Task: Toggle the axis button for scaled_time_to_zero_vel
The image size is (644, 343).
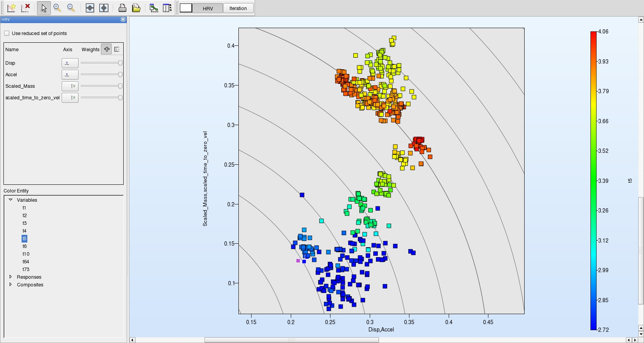Action: point(70,98)
